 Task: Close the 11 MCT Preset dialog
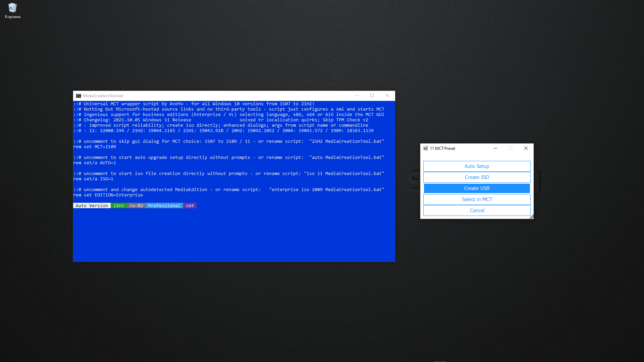(x=526, y=148)
